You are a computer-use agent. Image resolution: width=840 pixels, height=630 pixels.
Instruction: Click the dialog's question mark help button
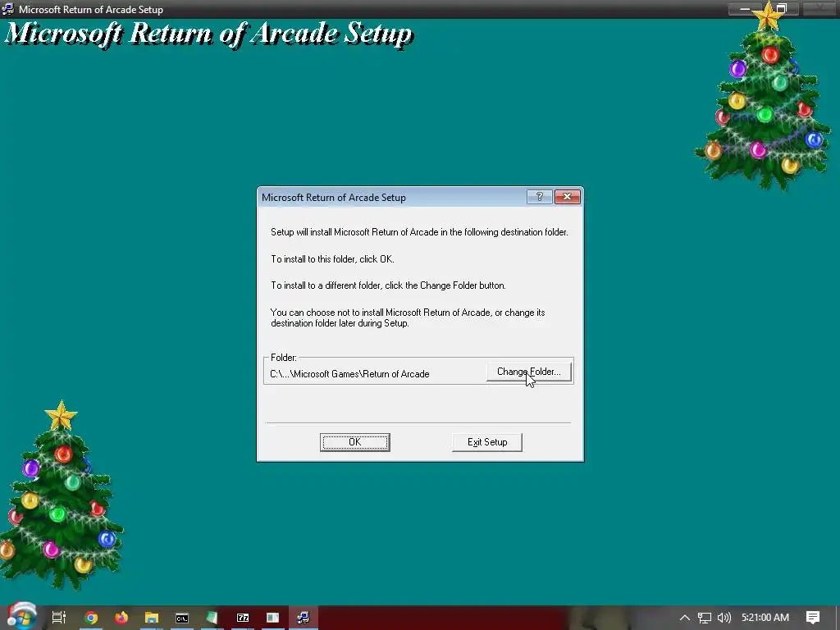[x=540, y=197]
